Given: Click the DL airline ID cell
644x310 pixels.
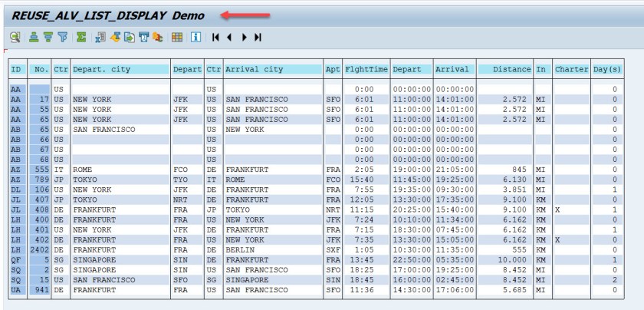Looking at the screenshot, I should tap(16, 190).
